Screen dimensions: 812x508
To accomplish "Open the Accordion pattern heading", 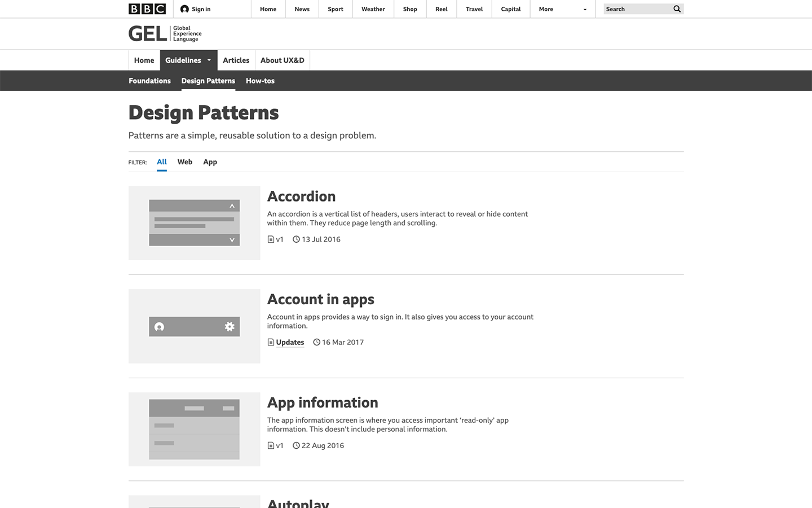I will 301,196.
